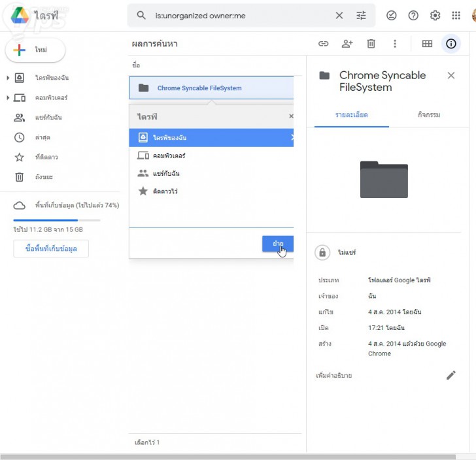The image size is (476, 460).
Task: Click ไม่แชร์ not shared label
Action: coord(347,252)
